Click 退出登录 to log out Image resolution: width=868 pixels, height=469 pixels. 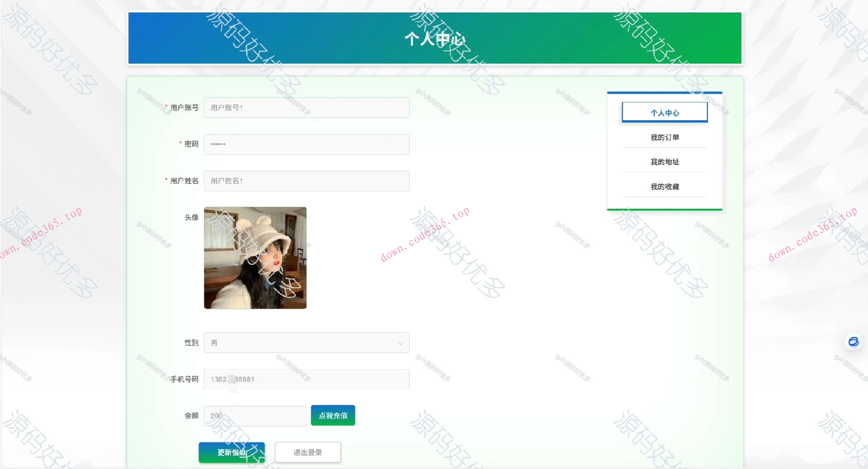[x=307, y=452]
